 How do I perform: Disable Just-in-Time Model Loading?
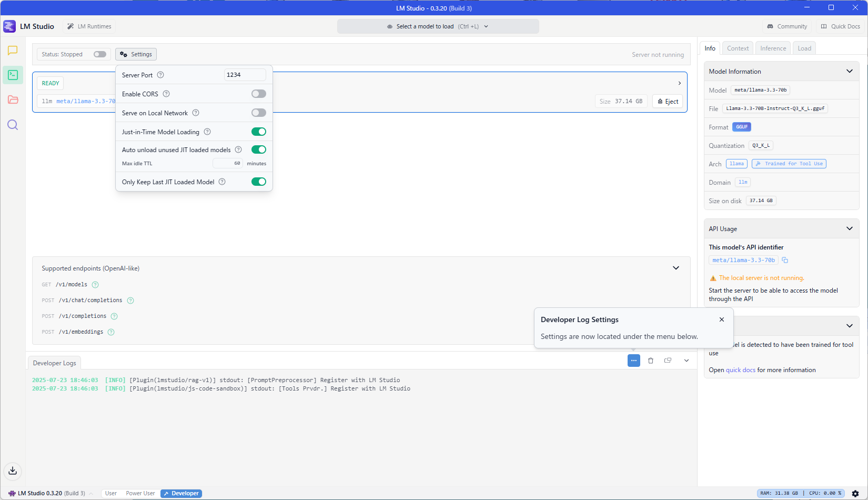(258, 132)
